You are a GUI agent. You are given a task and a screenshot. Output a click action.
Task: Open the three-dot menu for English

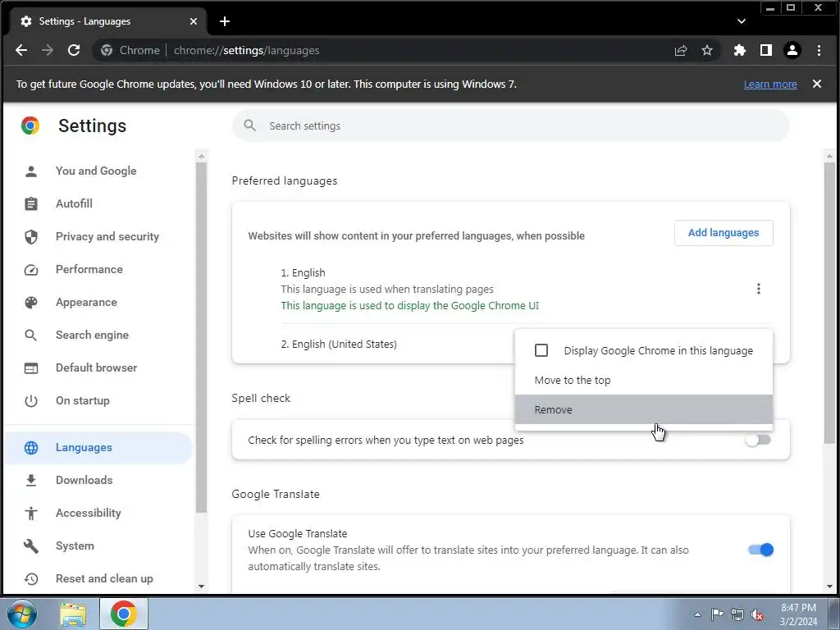click(758, 289)
